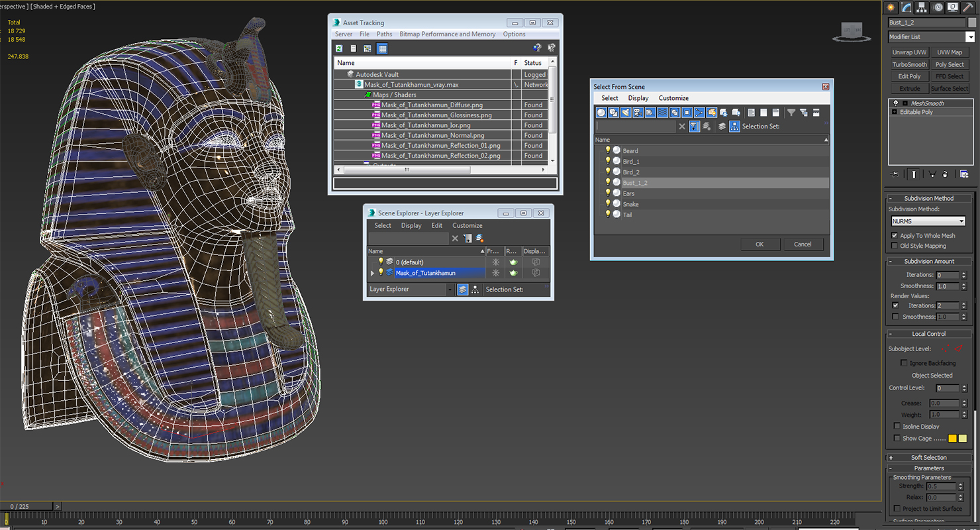Click object color swatch beside Bust_1_2
The width and height of the screenshot is (980, 530).
click(x=971, y=23)
